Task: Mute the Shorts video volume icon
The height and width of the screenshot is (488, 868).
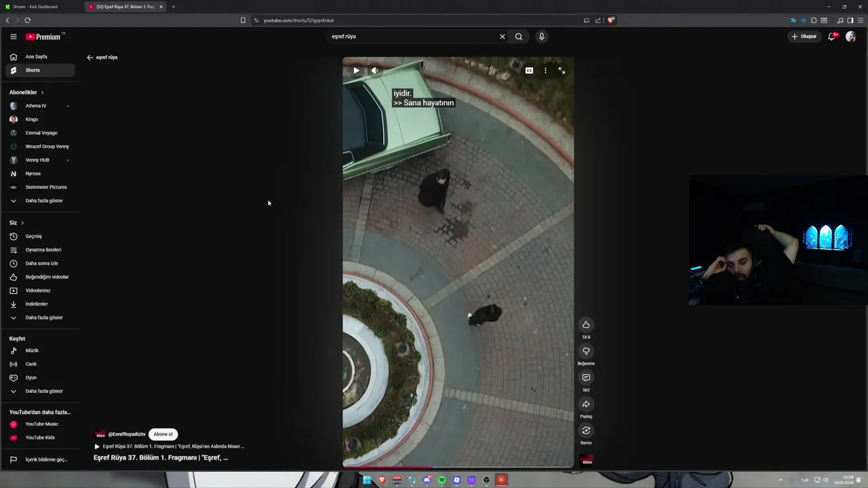Action: coord(374,70)
